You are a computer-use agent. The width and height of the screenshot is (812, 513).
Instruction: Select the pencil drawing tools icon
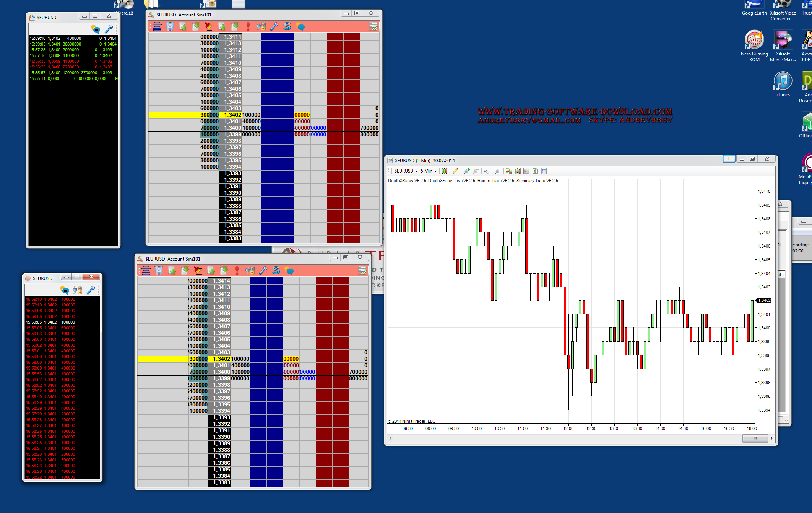[455, 171]
